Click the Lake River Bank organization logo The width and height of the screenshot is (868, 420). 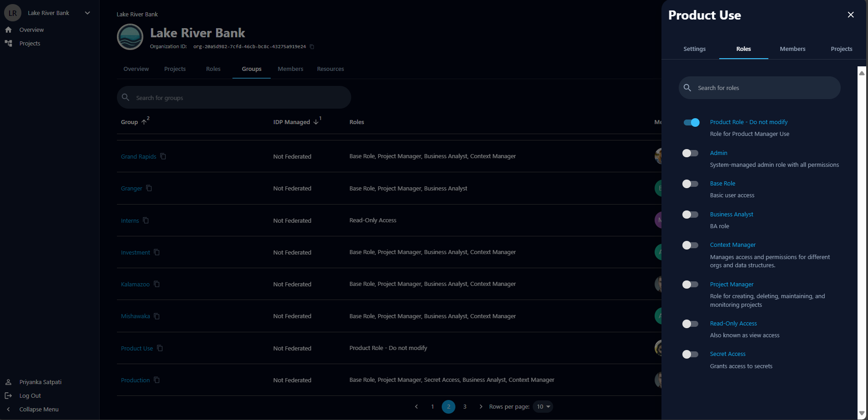tap(130, 37)
